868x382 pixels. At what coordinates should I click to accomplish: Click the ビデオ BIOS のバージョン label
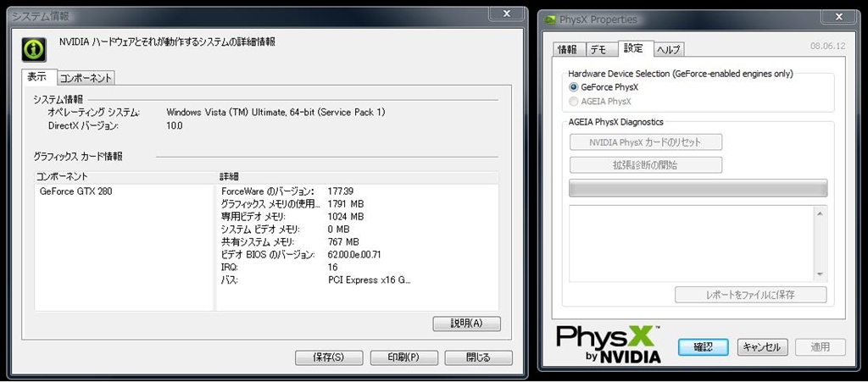(x=268, y=255)
